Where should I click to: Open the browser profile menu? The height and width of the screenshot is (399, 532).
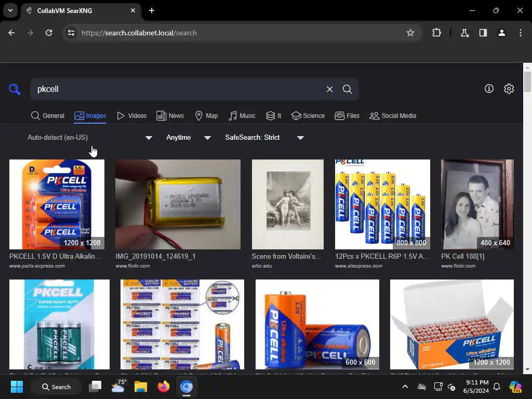tap(501, 33)
